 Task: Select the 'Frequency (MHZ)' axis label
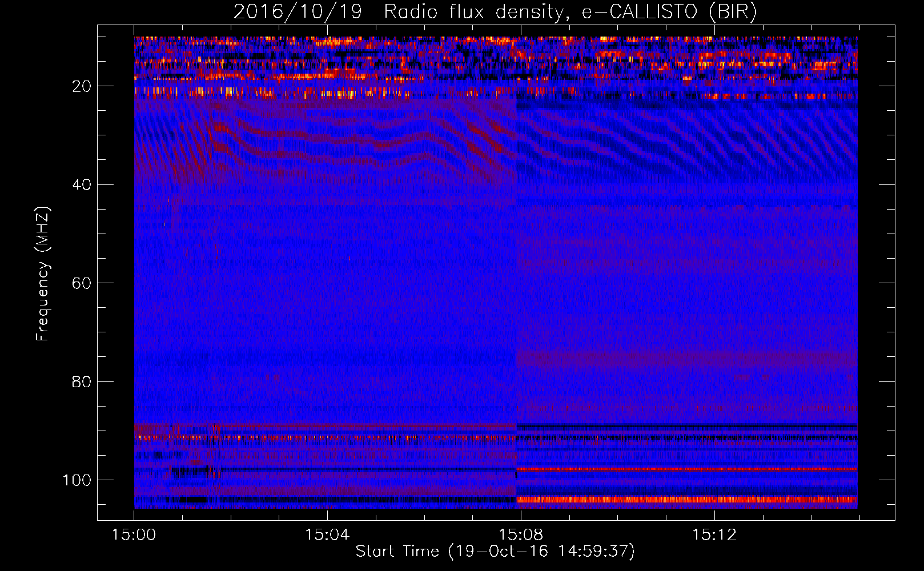click(x=43, y=274)
